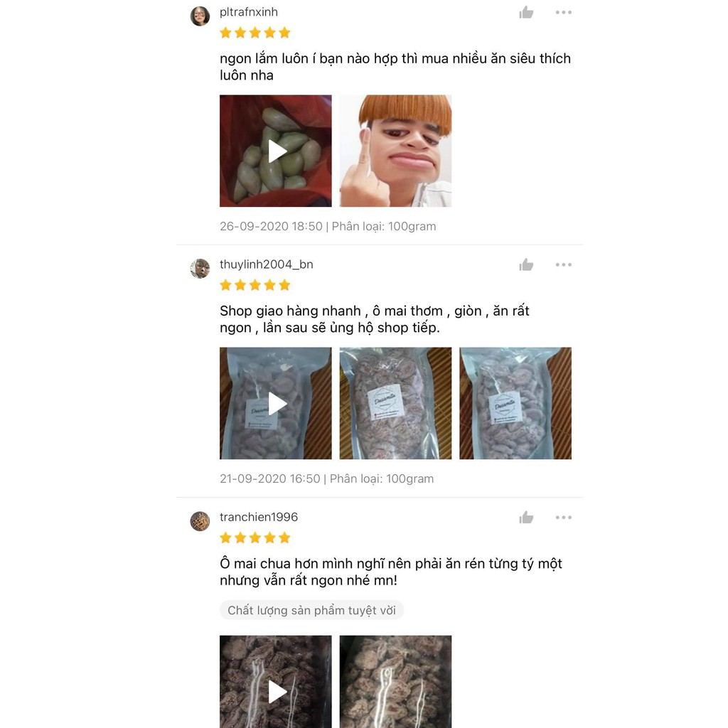728x728 pixels.
Task: Open more options on thuylinh2004_bn's review
Action: pos(563,264)
